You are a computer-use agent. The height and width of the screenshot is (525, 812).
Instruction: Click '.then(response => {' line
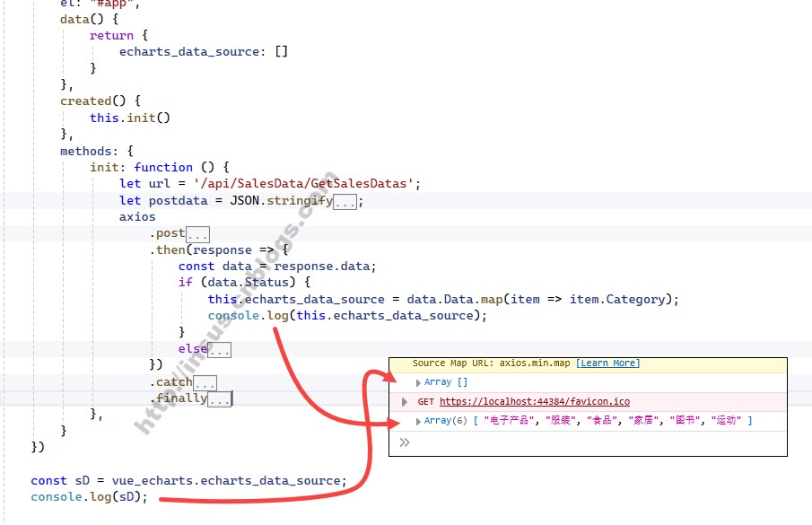(219, 250)
